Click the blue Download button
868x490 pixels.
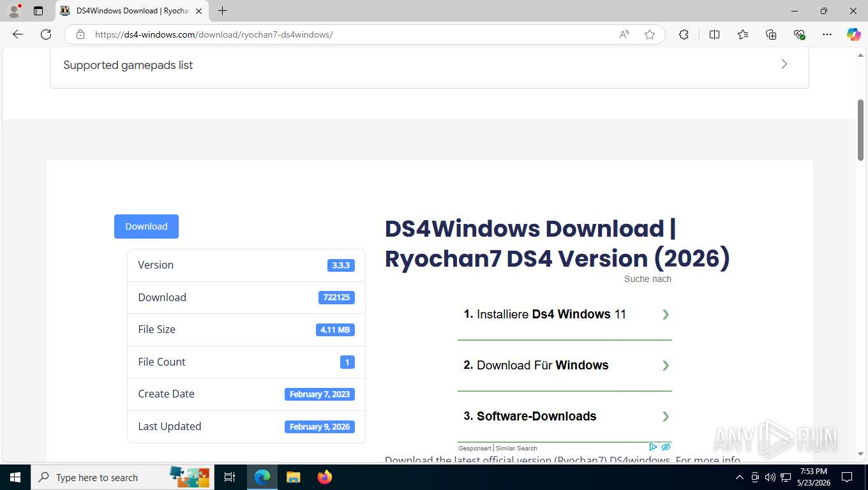pos(146,226)
